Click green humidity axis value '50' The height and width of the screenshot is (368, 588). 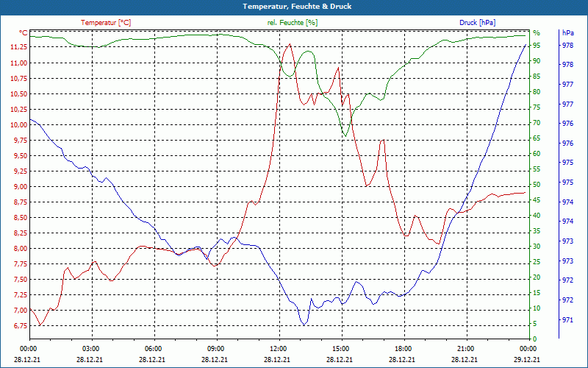pos(537,185)
